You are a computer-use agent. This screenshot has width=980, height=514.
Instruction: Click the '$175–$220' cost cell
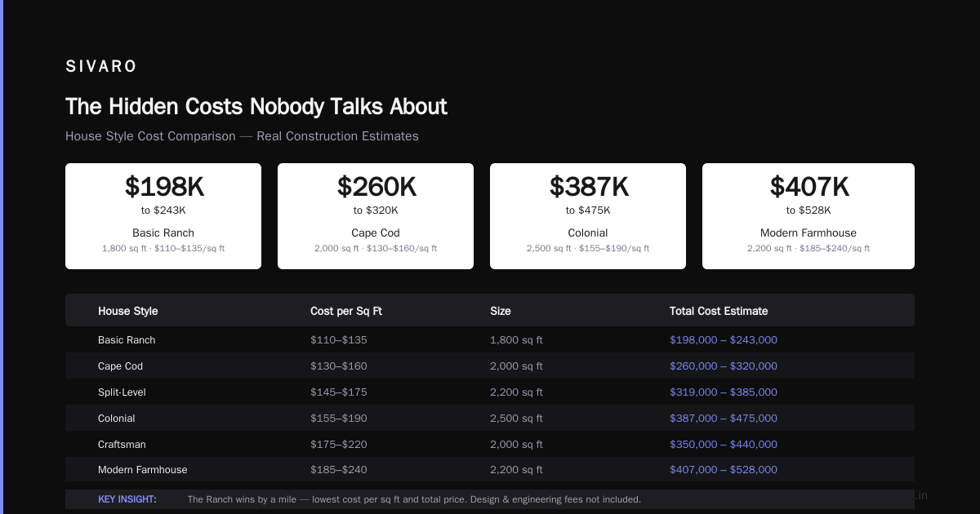click(339, 445)
